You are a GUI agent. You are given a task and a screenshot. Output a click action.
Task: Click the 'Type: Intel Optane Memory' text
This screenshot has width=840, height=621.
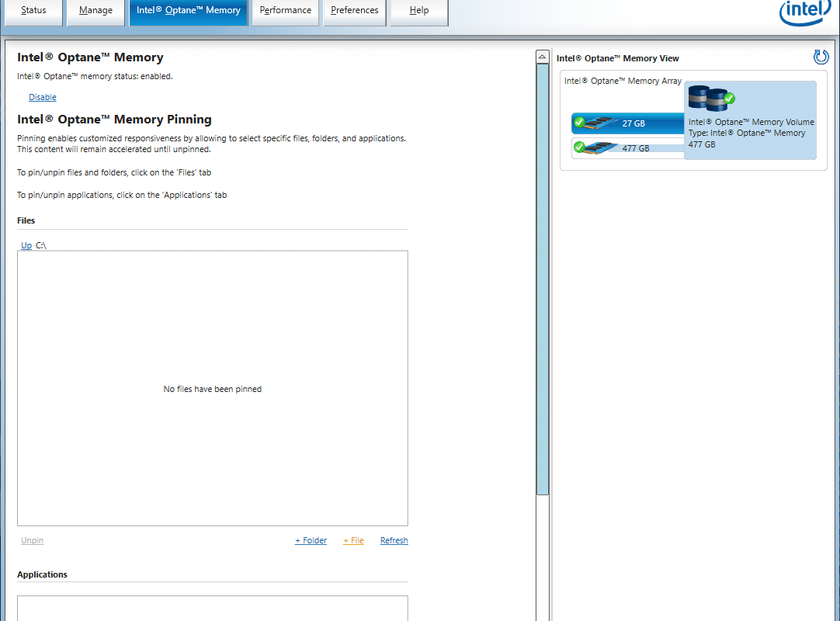[x=747, y=133]
